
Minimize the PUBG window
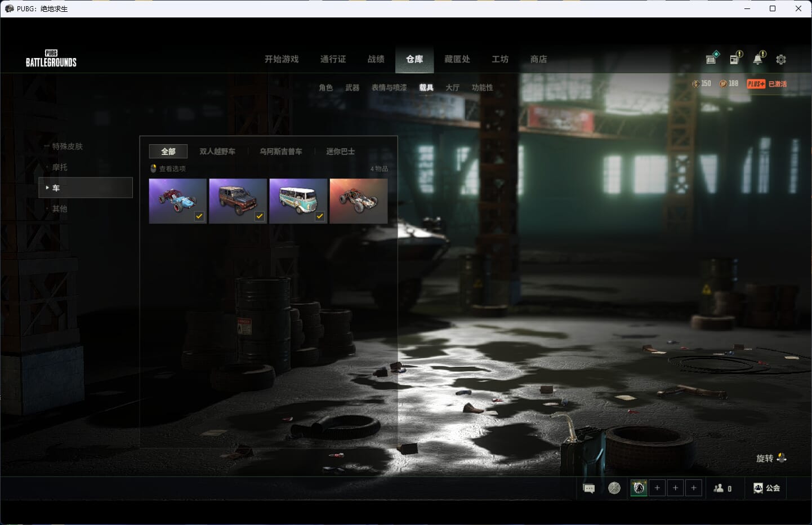[x=747, y=8]
